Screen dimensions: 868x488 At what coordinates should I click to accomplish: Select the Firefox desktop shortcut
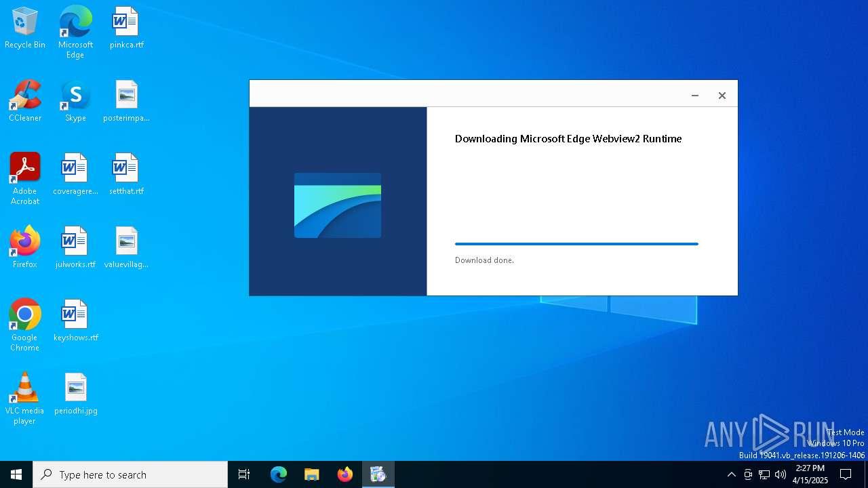[25, 248]
